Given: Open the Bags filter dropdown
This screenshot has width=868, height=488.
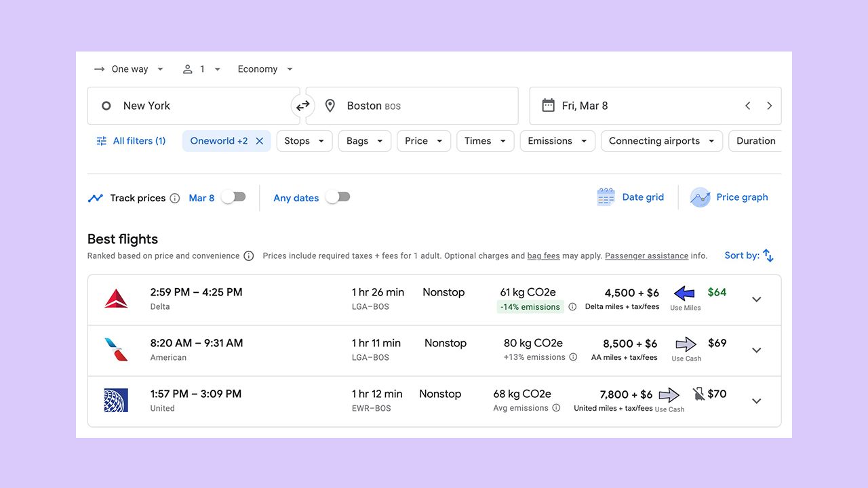Looking at the screenshot, I should click(364, 140).
